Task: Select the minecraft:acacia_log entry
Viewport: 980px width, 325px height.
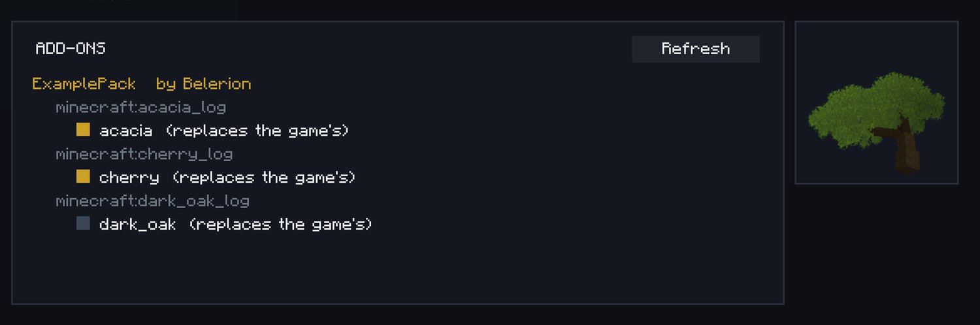Action: 140,108
